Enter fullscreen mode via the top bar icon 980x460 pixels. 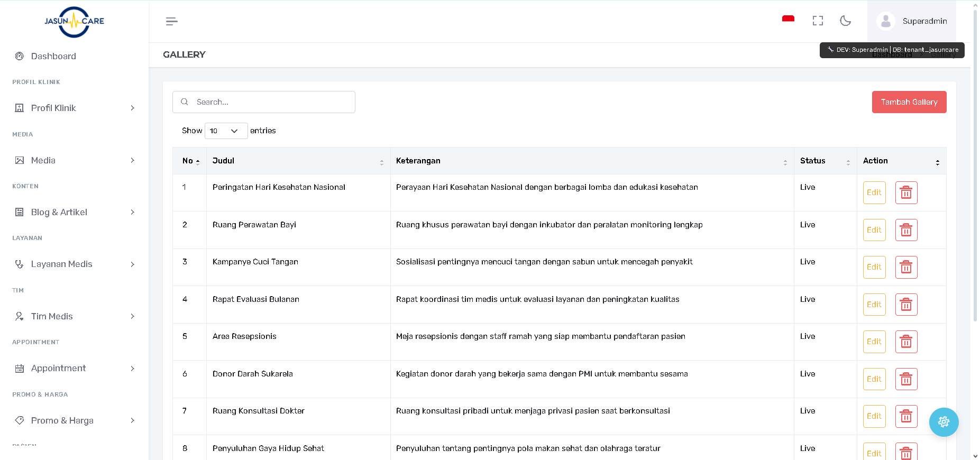click(x=818, y=21)
